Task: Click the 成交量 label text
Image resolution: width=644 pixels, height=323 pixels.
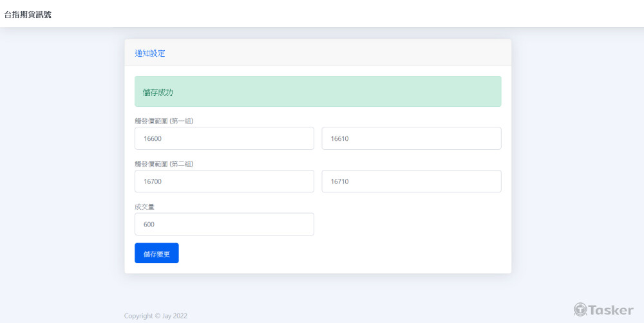Action: coord(144,207)
